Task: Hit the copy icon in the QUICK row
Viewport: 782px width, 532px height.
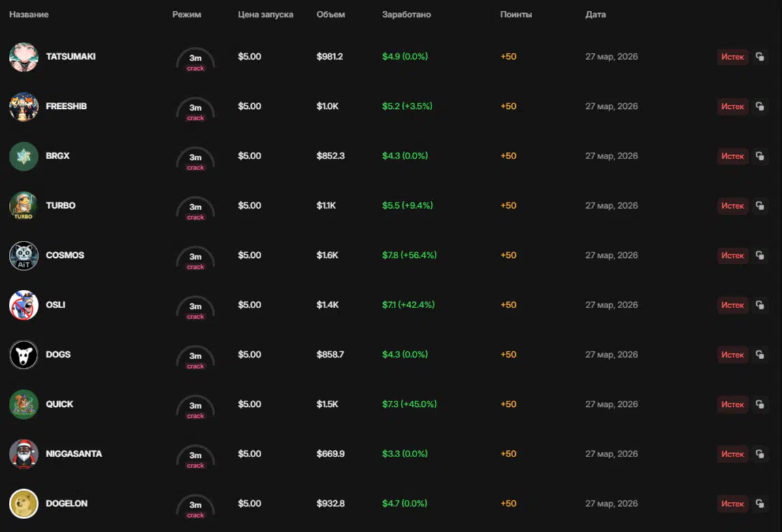Action: tap(760, 405)
